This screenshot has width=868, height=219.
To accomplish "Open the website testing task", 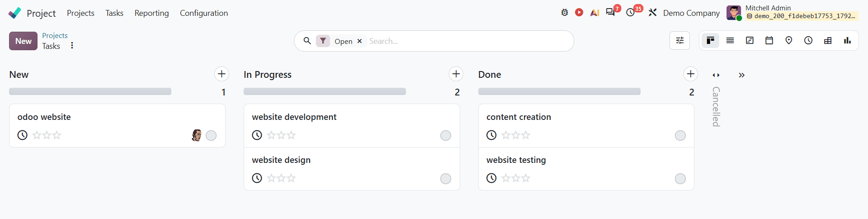I will point(586,169).
